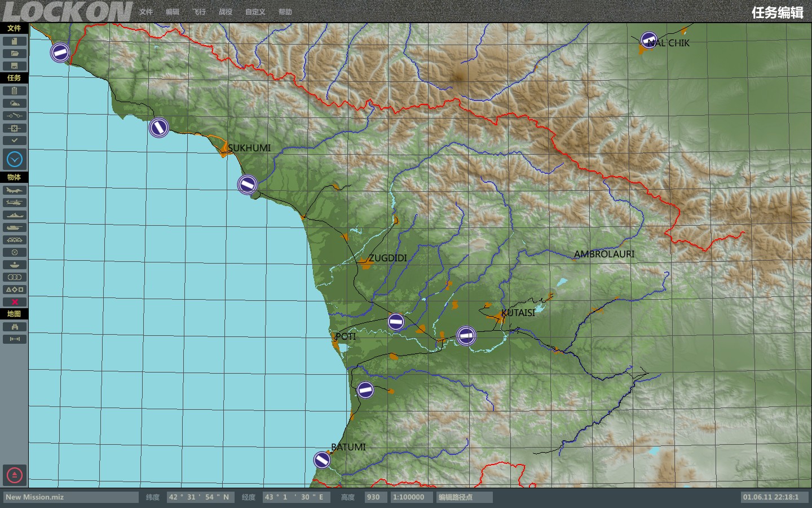Image resolution: width=812 pixels, height=508 pixels.
Task: Click latitude value 42° 31' 54" N
Action: (200, 497)
